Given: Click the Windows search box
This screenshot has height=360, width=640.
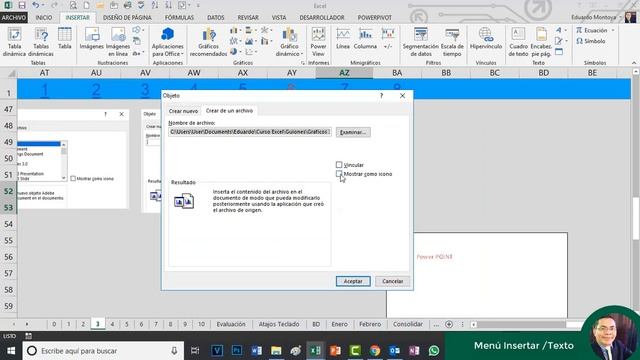Looking at the screenshot, I should click(x=103, y=351).
